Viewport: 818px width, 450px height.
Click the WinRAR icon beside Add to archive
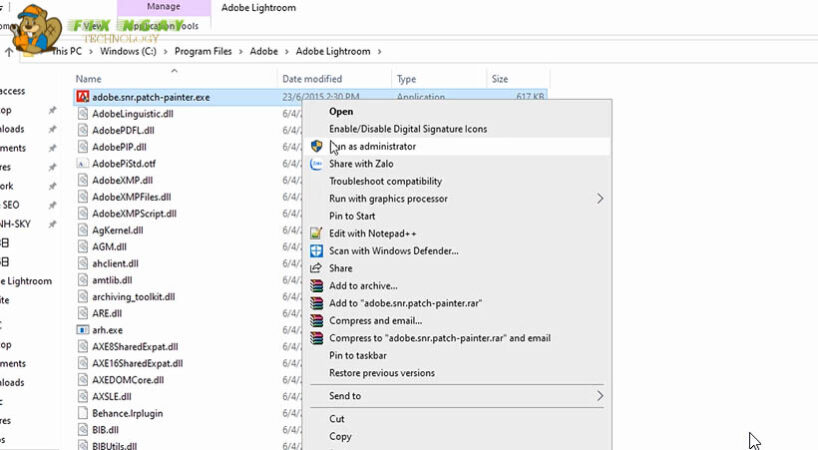coord(317,286)
